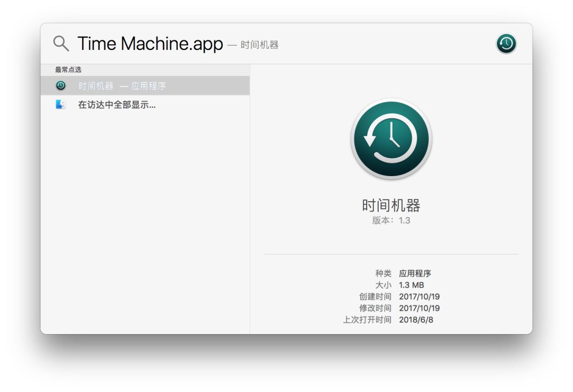Click the 创建时间 date 2017/10/19
Image resolution: width=573 pixels, height=392 pixels.
pyautogui.click(x=419, y=297)
